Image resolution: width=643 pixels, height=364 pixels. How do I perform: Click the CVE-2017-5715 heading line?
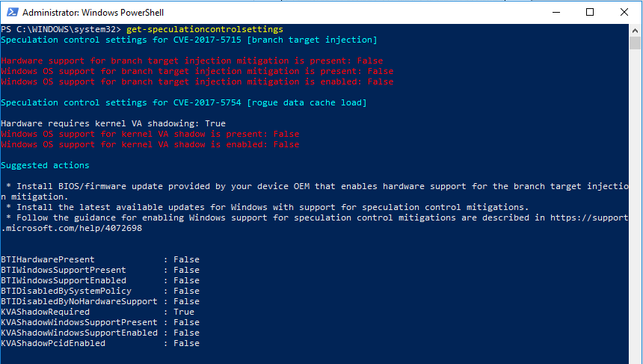pos(189,40)
